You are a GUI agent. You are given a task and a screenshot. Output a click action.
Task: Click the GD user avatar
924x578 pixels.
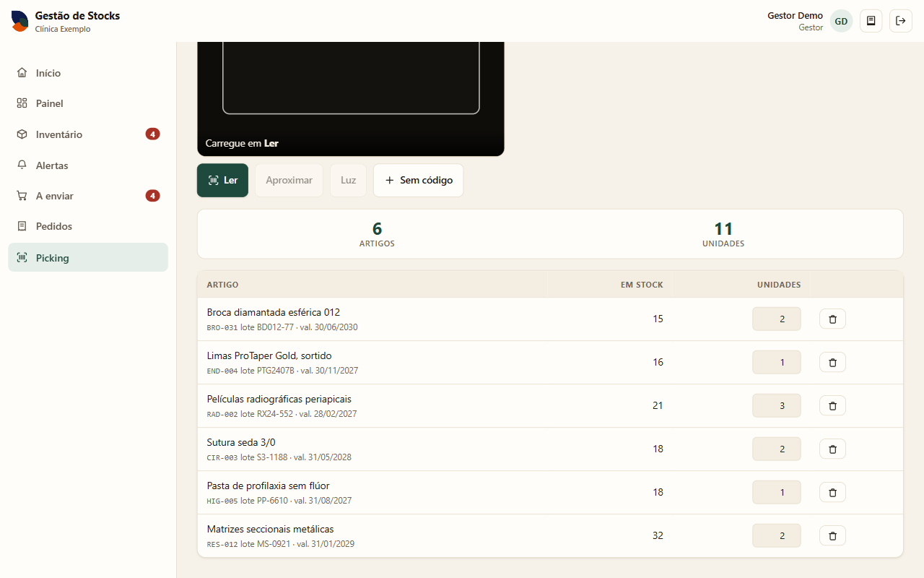click(x=841, y=21)
